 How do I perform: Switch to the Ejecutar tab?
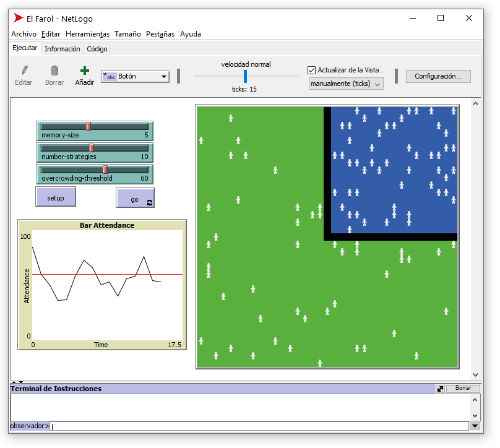25,48
